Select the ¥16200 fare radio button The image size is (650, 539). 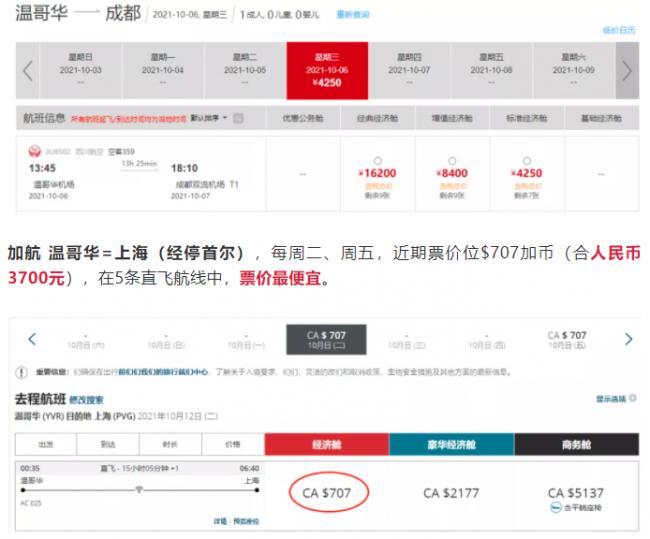pos(377,161)
